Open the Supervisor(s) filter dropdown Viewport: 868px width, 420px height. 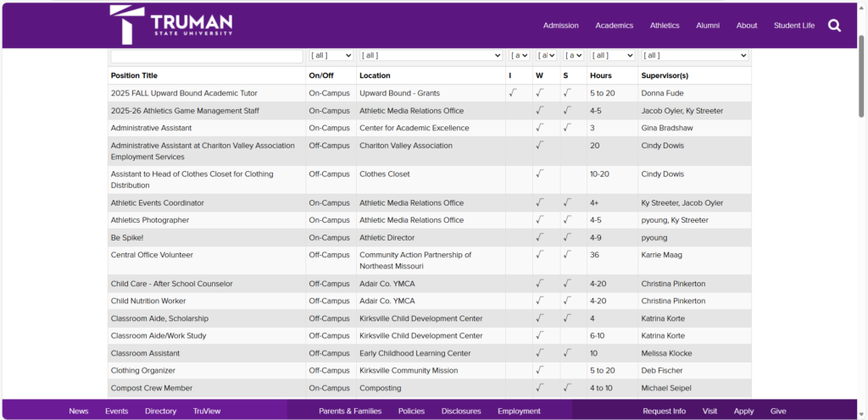[694, 56]
